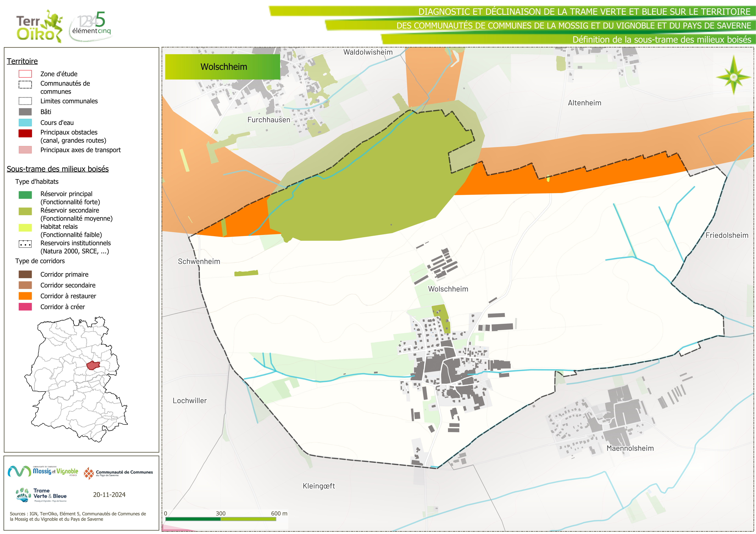Click the Mossig et Vignoble logo
This screenshot has width=756, height=534.
(x=43, y=471)
